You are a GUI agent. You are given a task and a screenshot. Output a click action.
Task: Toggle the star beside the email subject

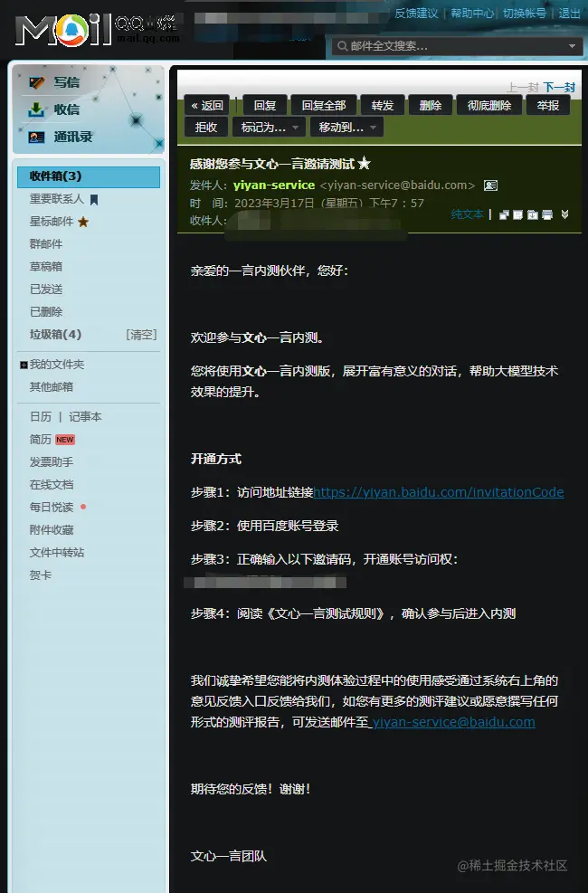(x=365, y=164)
